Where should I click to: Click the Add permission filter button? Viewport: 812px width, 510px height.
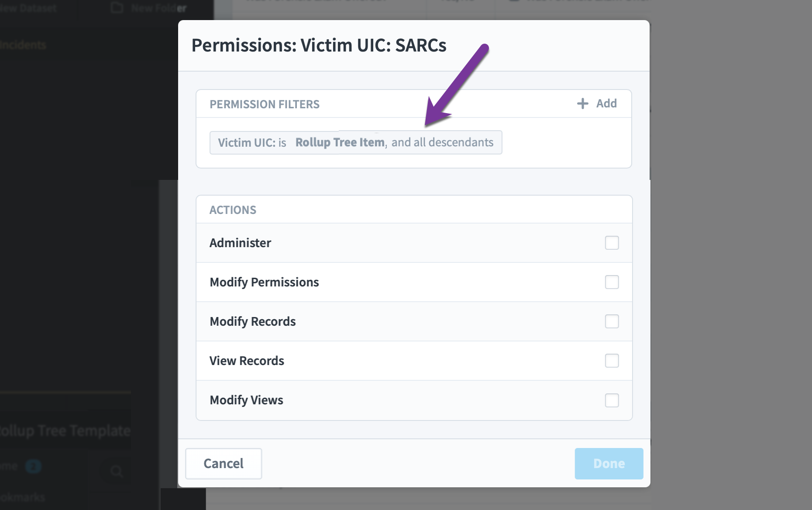(597, 103)
